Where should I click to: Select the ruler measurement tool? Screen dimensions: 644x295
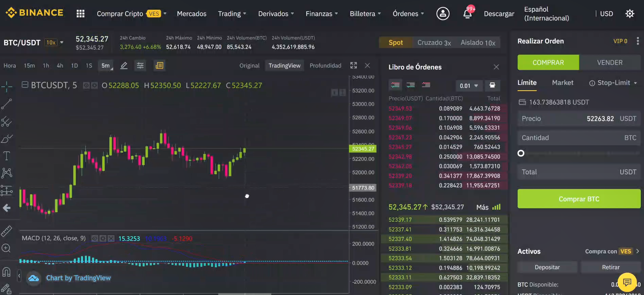[6, 231]
